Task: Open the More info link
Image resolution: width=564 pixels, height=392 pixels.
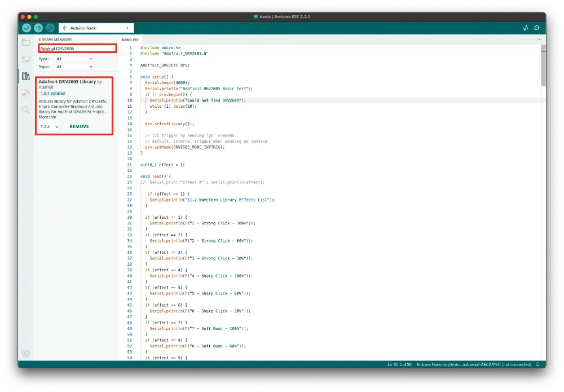Action: [47, 117]
